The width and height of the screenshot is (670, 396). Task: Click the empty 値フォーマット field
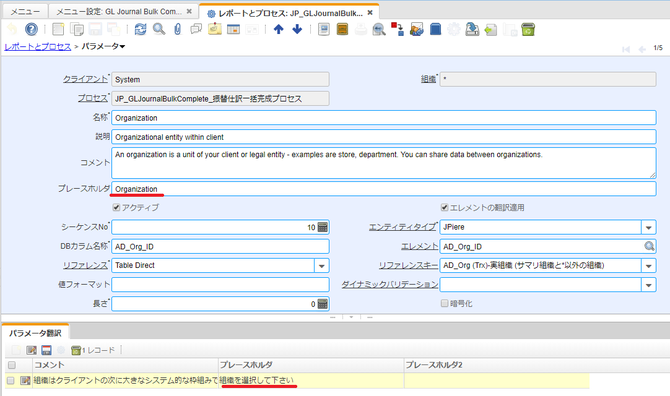click(220, 285)
